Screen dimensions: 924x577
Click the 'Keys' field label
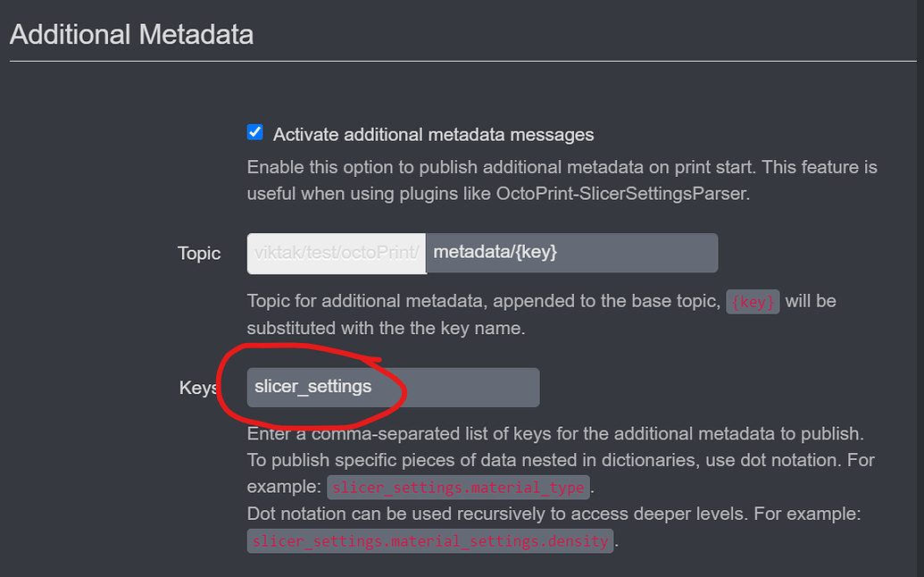tap(197, 388)
